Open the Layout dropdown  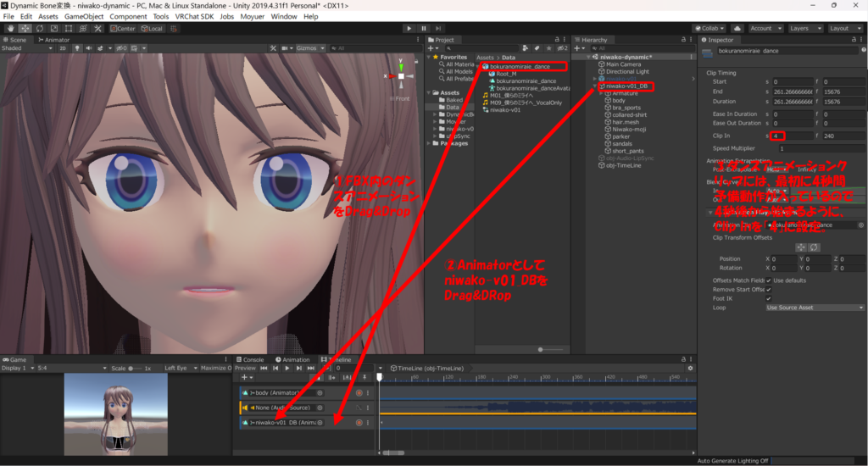click(843, 28)
